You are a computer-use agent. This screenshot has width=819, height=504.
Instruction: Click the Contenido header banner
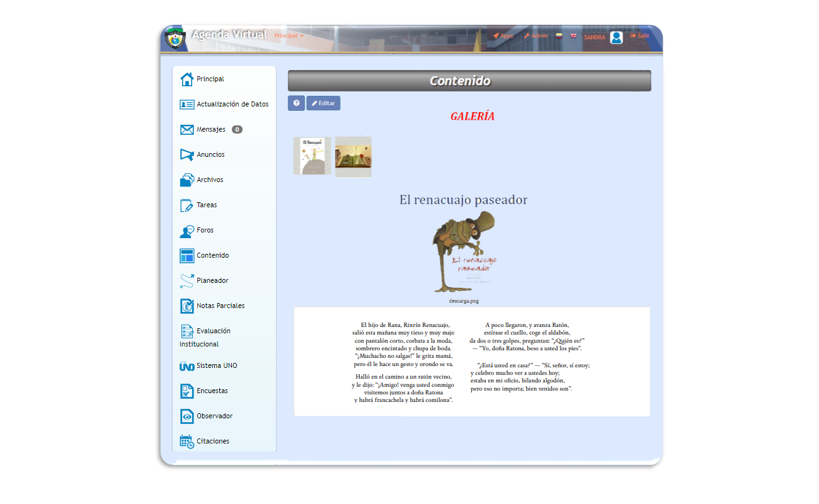[x=469, y=81]
